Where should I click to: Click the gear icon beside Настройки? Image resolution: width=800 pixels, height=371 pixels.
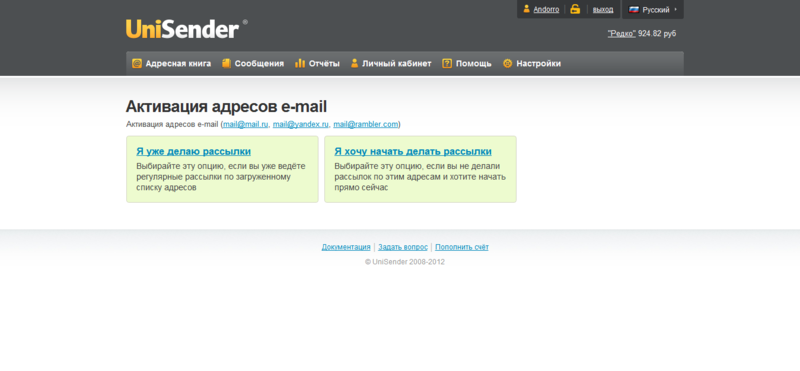coord(507,63)
